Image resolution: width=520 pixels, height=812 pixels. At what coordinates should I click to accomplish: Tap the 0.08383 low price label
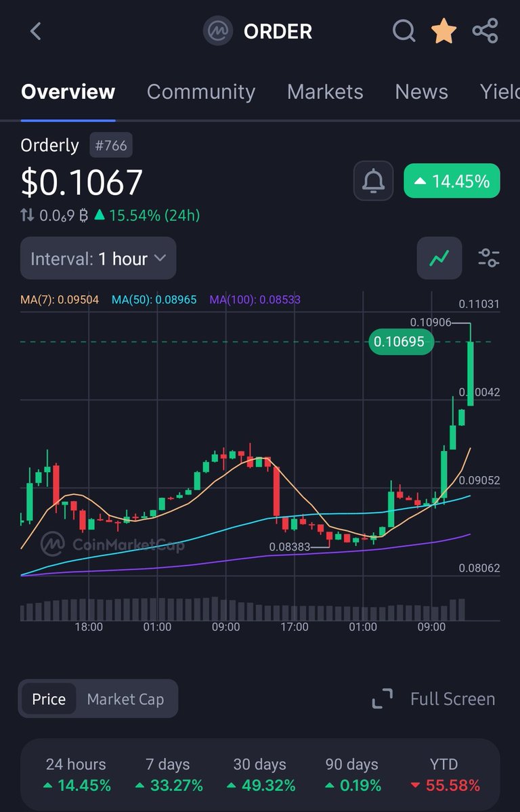pos(290,547)
